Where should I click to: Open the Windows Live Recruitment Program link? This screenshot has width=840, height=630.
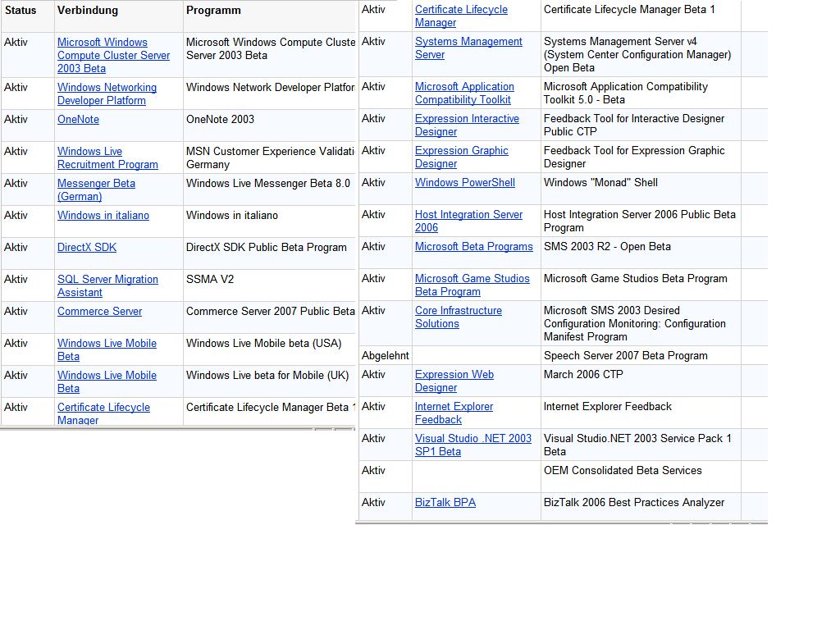pos(107,158)
